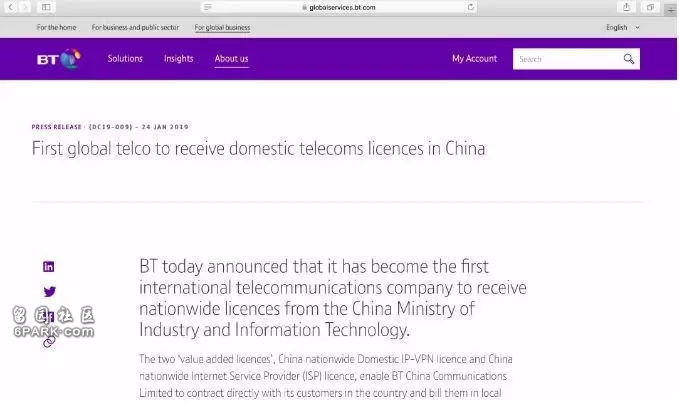Go back with browser back arrow
The image size is (679, 404).
tap(10, 7)
